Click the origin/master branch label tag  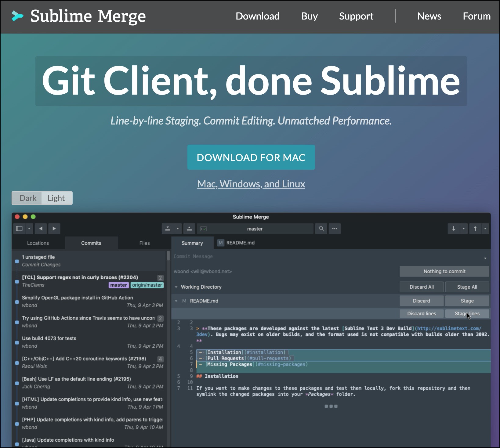pyautogui.click(x=147, y=285)
